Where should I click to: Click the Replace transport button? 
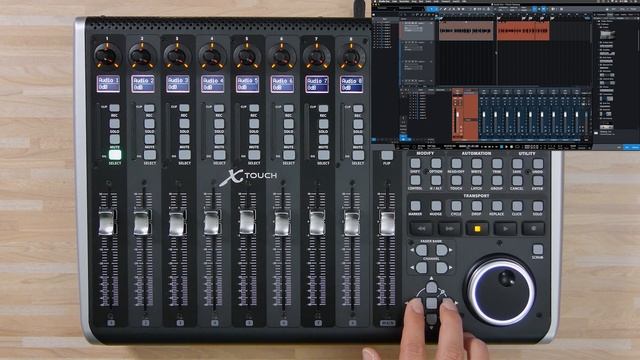point(497,205)
